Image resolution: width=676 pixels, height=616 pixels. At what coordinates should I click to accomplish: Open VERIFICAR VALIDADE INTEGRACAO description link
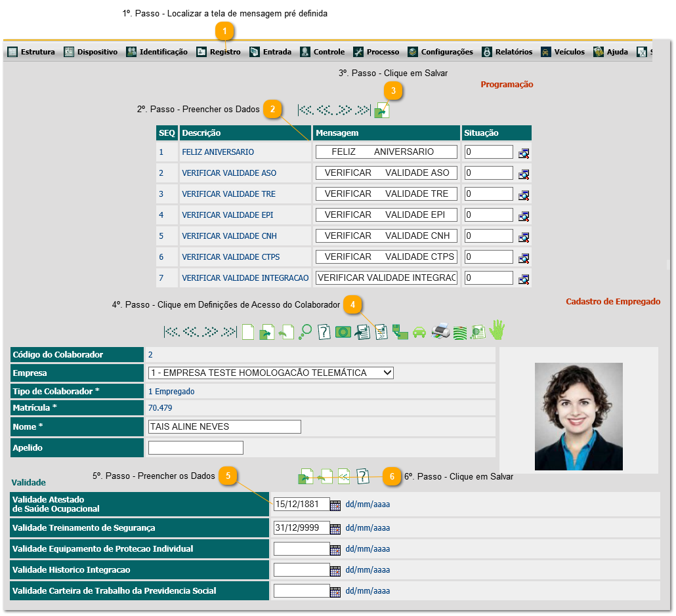pos(245,278)
